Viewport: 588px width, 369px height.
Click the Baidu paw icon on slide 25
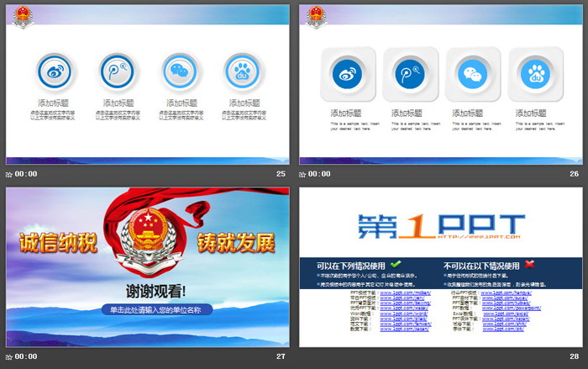point(241,71)
